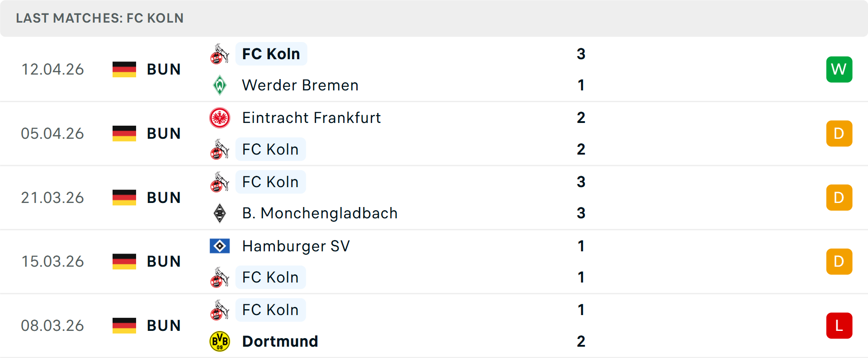Open the 15.03.26 match date

point(52,261)
